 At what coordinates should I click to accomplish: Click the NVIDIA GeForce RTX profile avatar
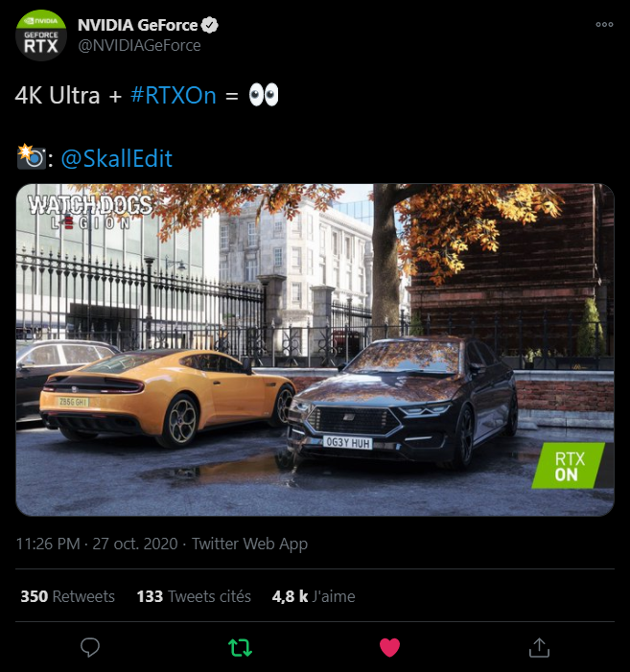pos(40,35)
